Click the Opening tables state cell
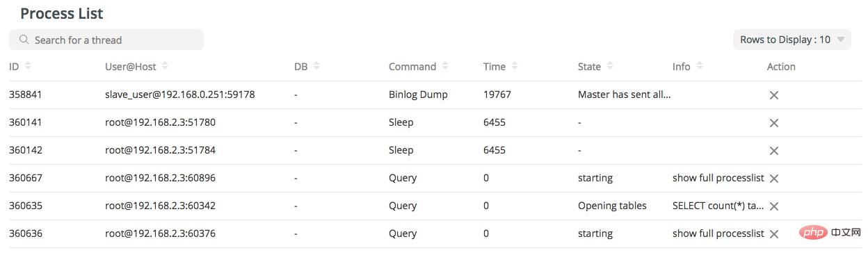The width and height of the screenshot is (868, 255). pyautogui.click(x=612, y=206)
